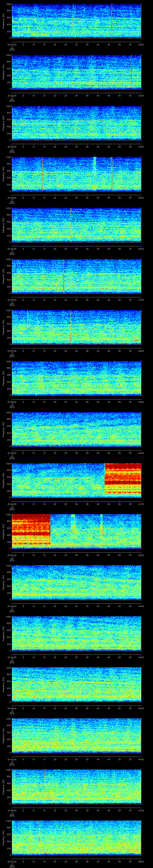The image size is (153, 868).
Task: Select the 20:34:00 start time label
Action: pyautogui.click(x=12, y=198)
